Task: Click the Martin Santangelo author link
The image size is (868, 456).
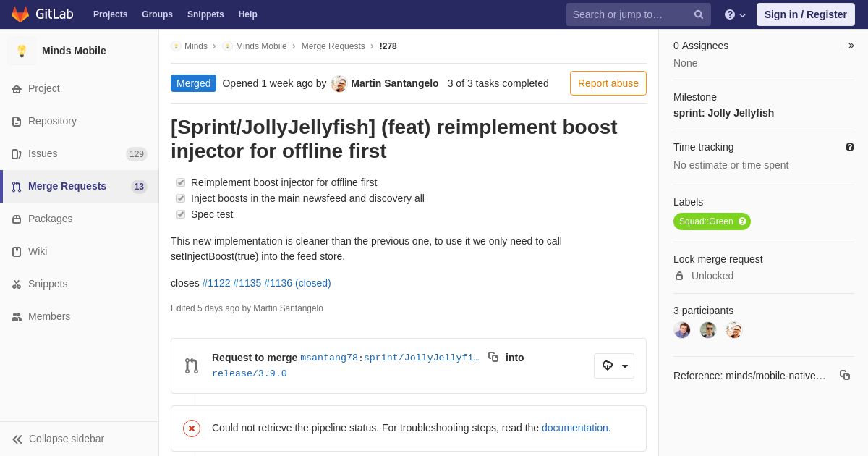Action: point(395,83)
